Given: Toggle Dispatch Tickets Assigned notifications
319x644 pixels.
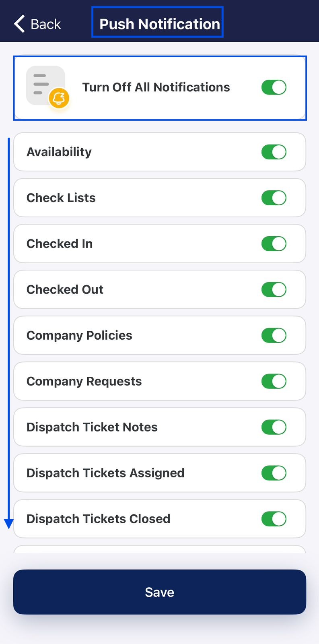Looking at the screenshot, I should tap(274, 473).
